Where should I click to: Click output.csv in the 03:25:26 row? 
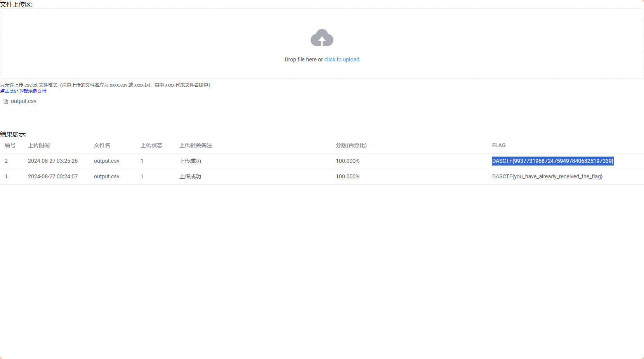(107, 161)
